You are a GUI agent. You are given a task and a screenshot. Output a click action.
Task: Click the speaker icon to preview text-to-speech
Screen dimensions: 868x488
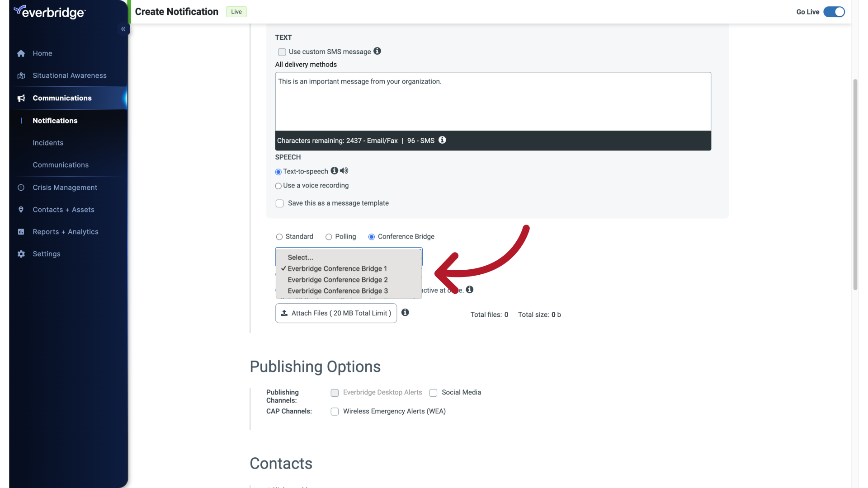[x=344, y=171]
